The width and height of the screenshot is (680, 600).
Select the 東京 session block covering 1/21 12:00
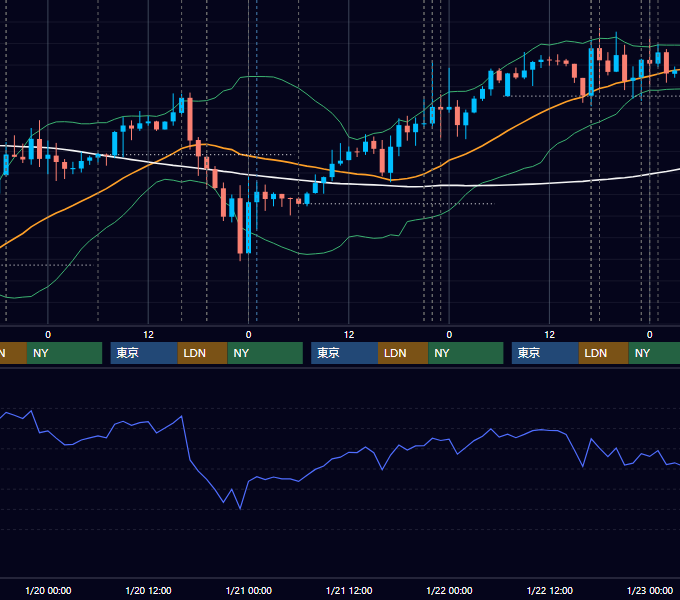(x=345, y=353)
